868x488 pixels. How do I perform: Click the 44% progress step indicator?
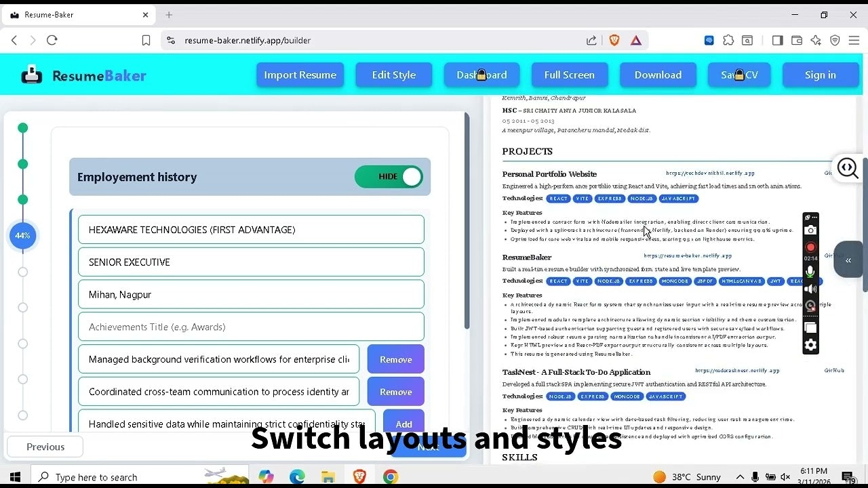point(22,236)
